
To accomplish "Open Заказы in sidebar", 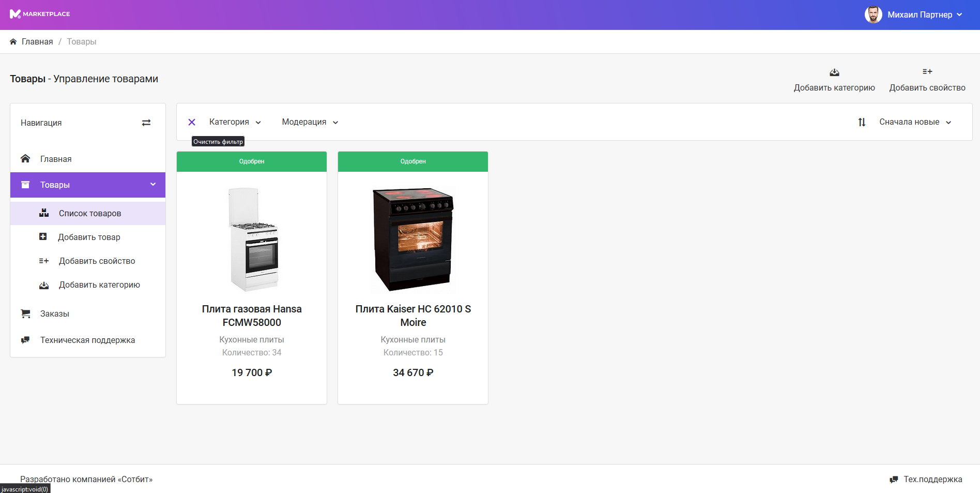I will pos(55,313).
